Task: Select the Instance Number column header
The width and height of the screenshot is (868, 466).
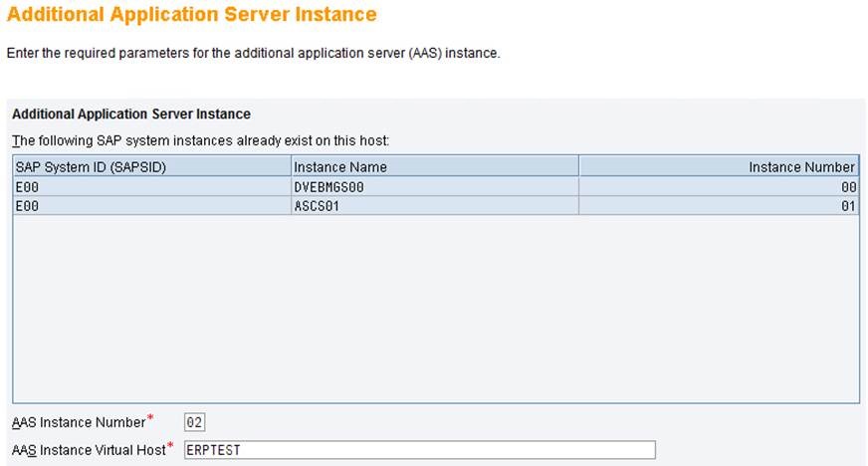Action: (719, 166)
